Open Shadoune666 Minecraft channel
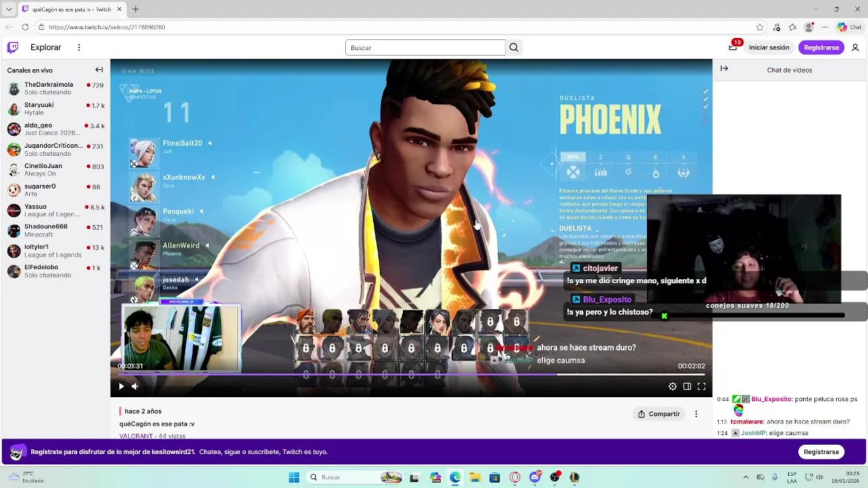This screenshot has height=488, width=868. [55, 231]
